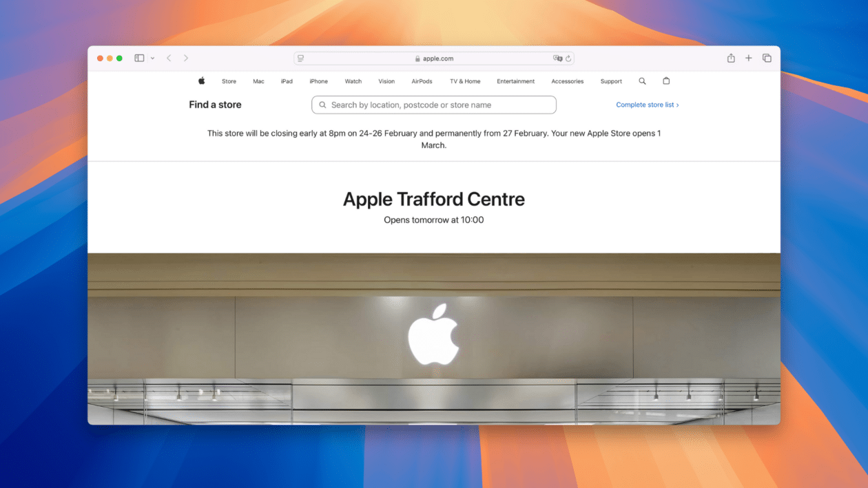Select Accessories in the navigation bar

pyautogui.click(x=568, y=81)
